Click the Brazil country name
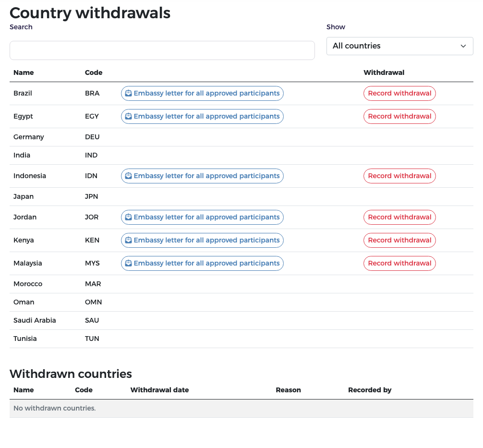Viewport: 483px width, 448px height. pos(23,93)
